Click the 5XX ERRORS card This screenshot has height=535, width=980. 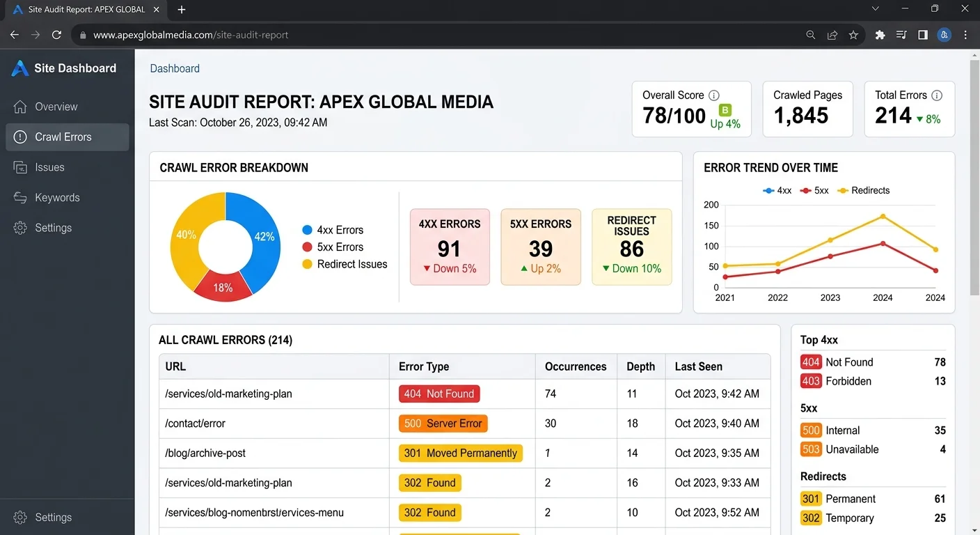tap(541, 247)
